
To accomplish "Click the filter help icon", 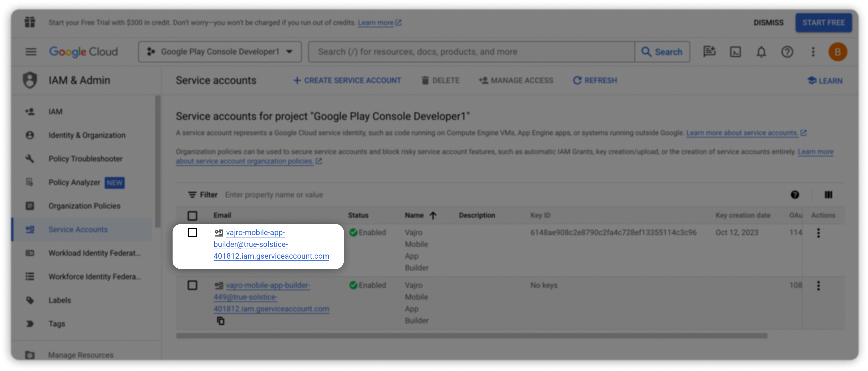I will pos(795,195).
